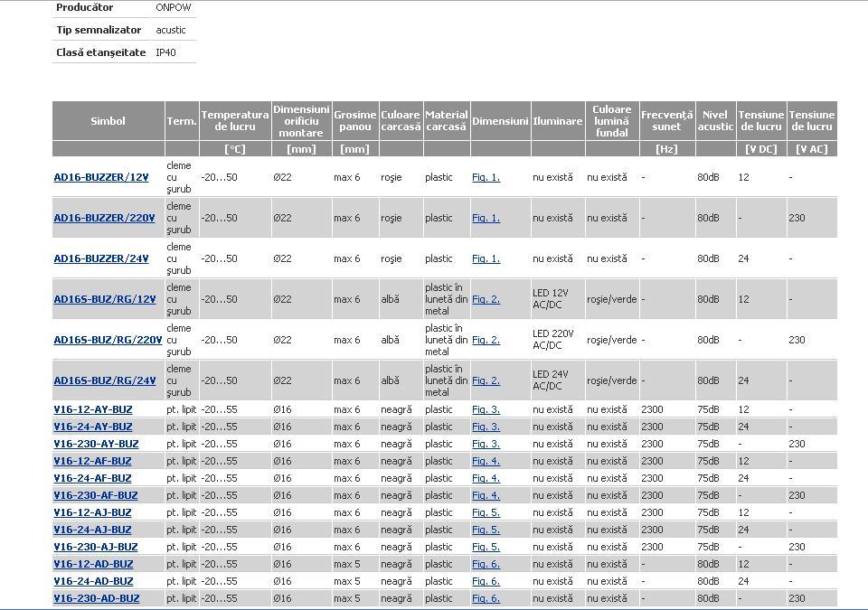Follow the AD16S-BUZ/RG/220V symbol link
868x610 pixels.
(108, 340)
